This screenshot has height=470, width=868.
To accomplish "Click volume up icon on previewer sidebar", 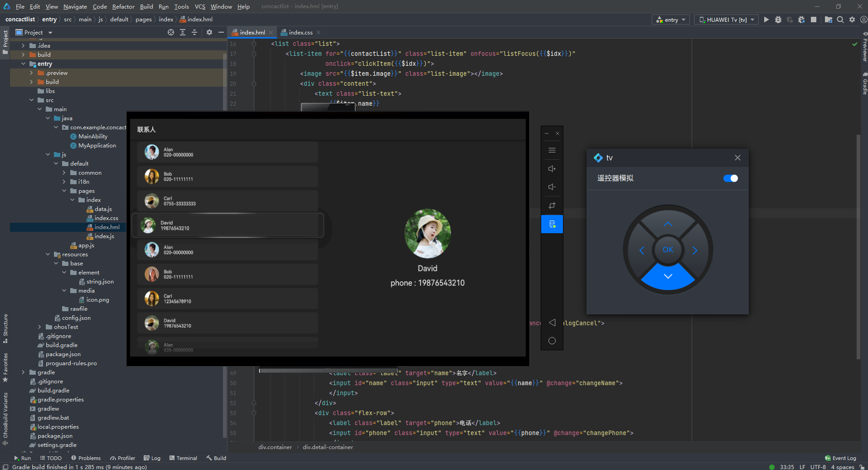I will (552, 169).
